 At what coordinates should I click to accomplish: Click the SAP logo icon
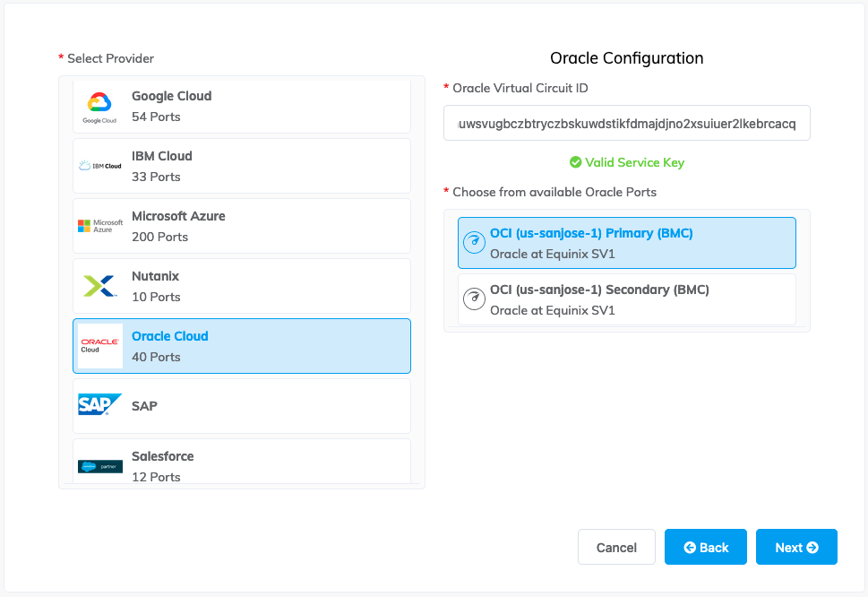[99, 405]
